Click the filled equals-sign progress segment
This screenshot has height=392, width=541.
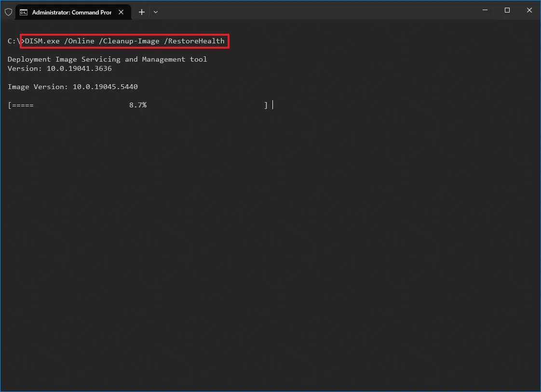point(23,105)
